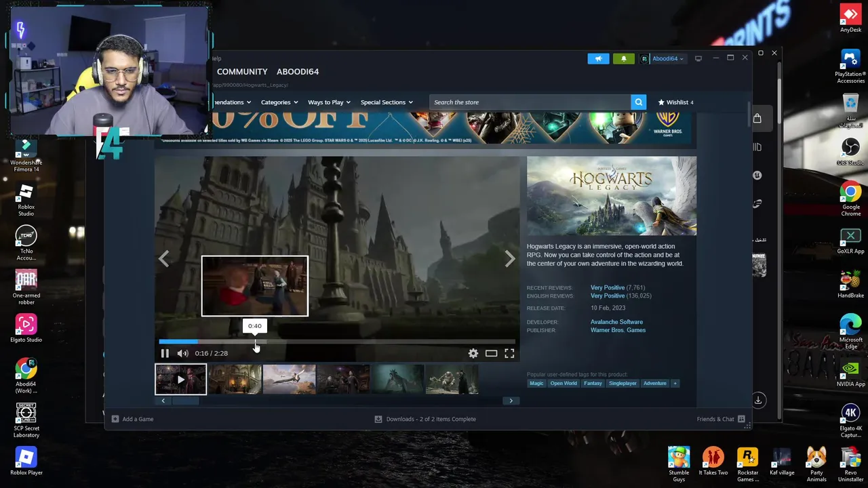Click Add a Game
The image size is (868, 488).
pyautogui.click(x=132, y=419)
